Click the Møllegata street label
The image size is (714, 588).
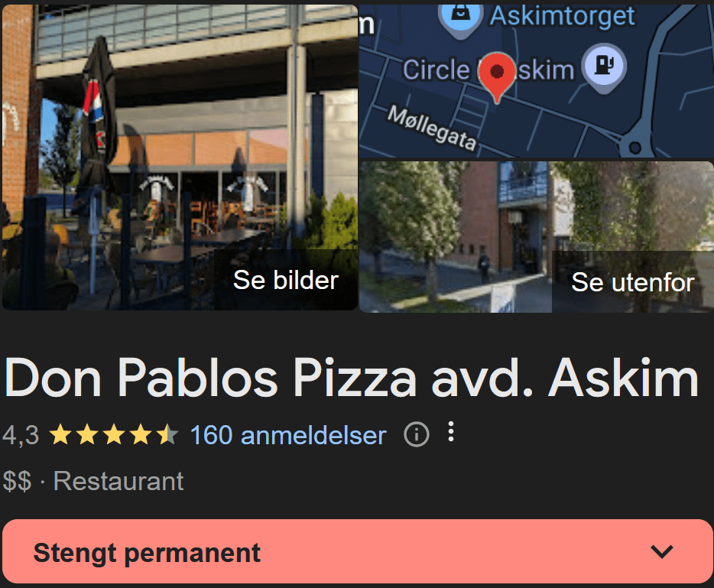(x=432, y=128)
